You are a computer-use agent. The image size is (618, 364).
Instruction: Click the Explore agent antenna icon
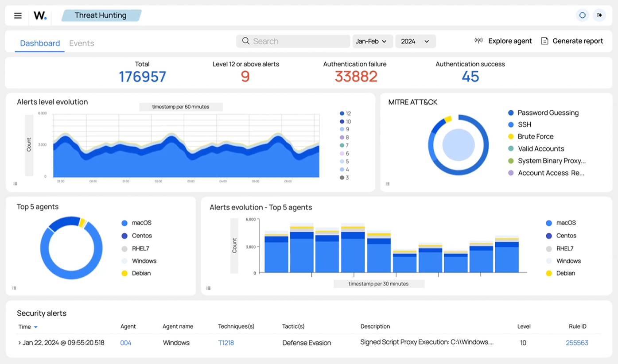pos(478,40)
